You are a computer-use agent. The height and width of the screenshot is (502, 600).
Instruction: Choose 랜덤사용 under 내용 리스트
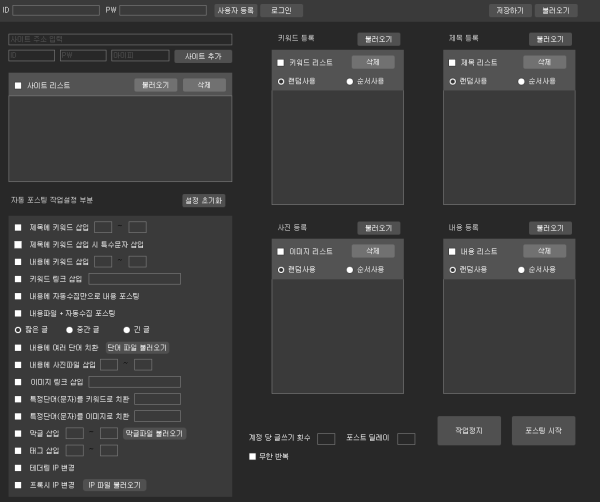point(452,270)
